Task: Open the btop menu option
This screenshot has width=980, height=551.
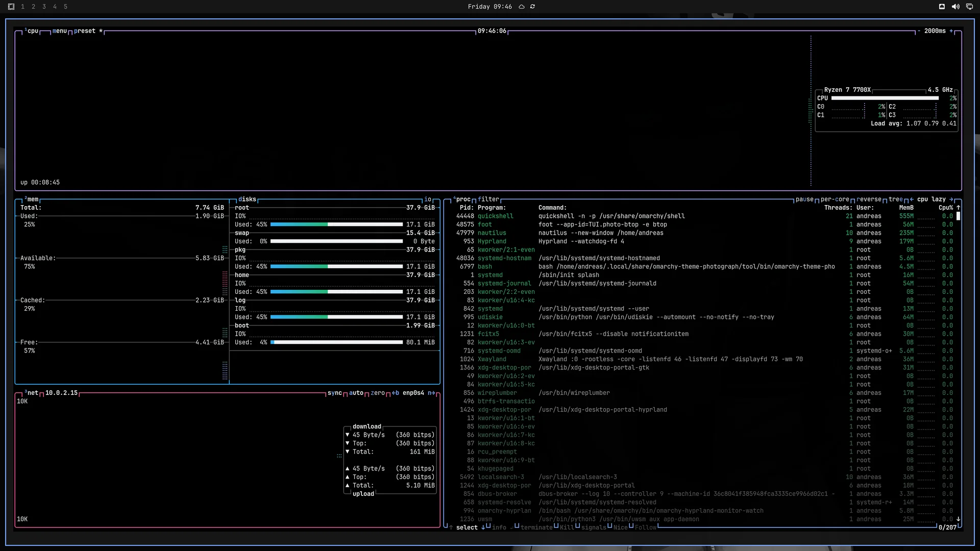Action: pyautogui.click(x=60, y=31)
